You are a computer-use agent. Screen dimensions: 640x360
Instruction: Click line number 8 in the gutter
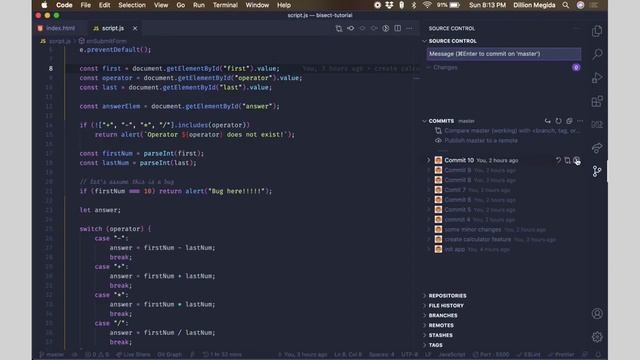51,69
